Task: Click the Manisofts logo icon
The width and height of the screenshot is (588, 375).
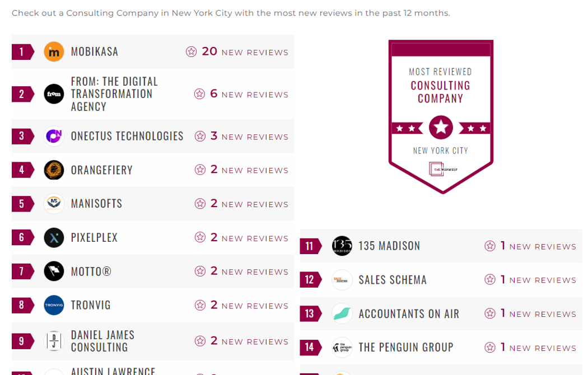Action: pyautogui.click(x=54, y=204)
